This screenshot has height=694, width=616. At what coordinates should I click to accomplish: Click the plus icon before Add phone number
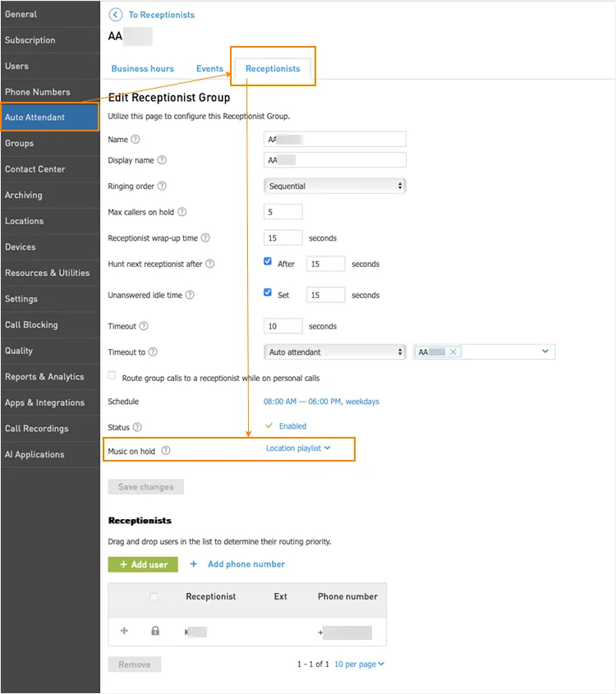pos(193,564)
